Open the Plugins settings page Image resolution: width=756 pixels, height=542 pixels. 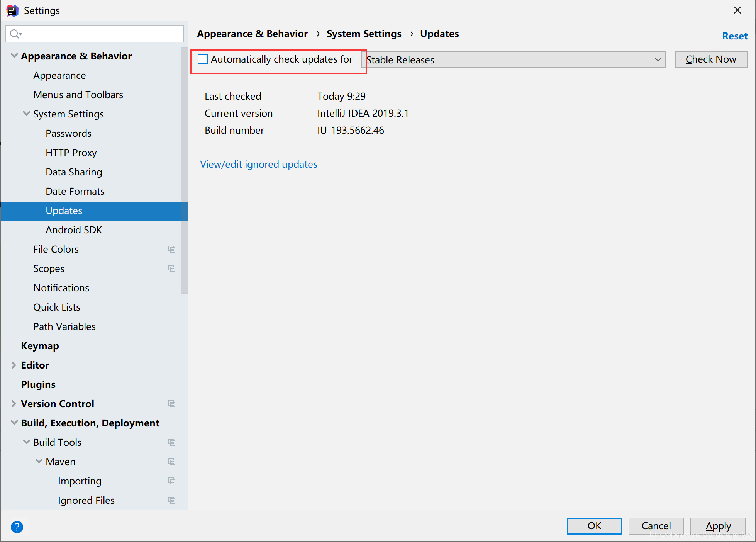(x=38, y=384)
